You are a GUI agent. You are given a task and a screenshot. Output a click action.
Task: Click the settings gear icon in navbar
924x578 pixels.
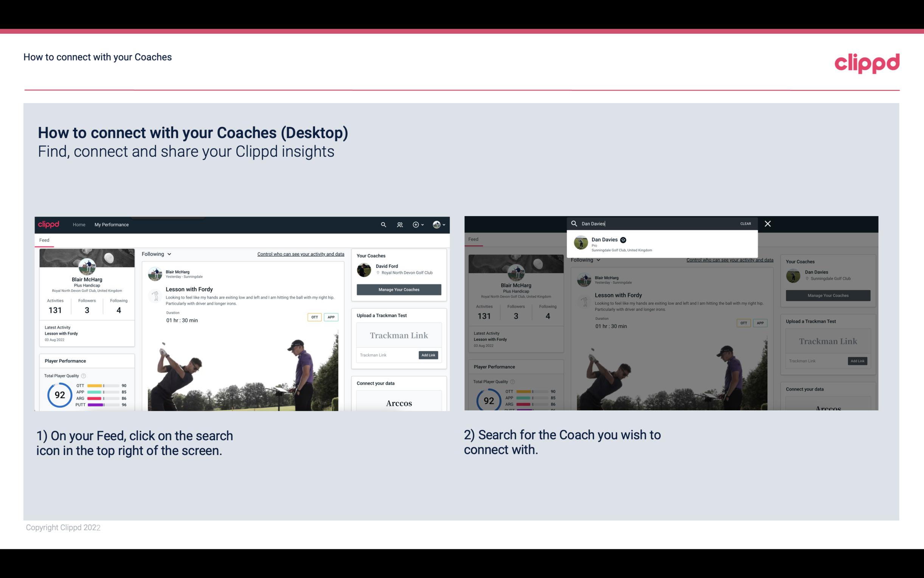tap(416, 224)
